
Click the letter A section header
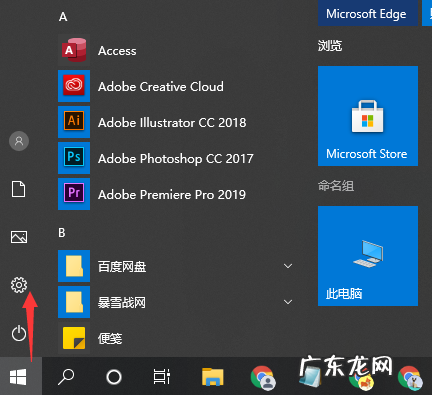tap(63, 17)
